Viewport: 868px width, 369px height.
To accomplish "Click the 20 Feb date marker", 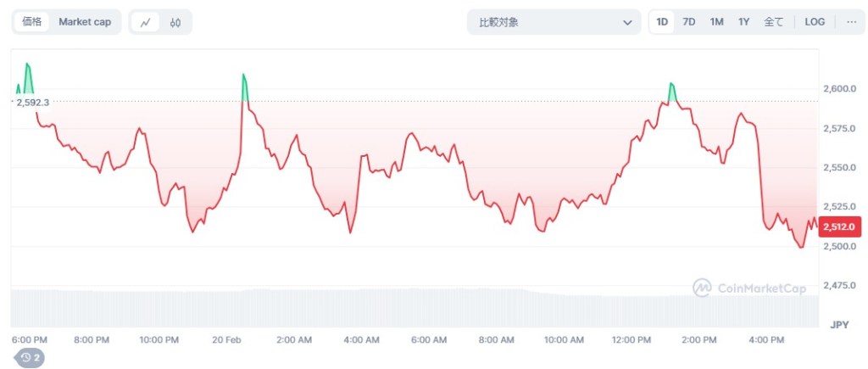I will click(227, 340).
